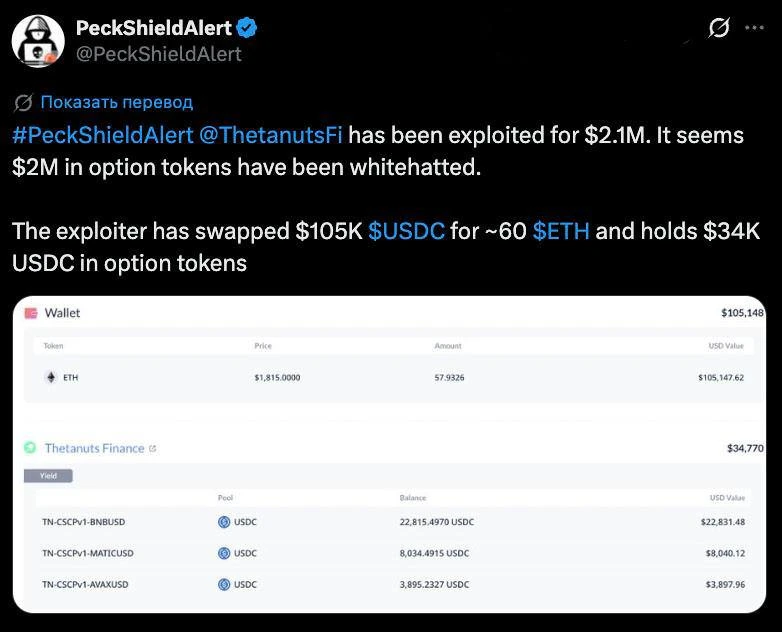Open PeckShieldAlert profile avatar

click(38, 41)
